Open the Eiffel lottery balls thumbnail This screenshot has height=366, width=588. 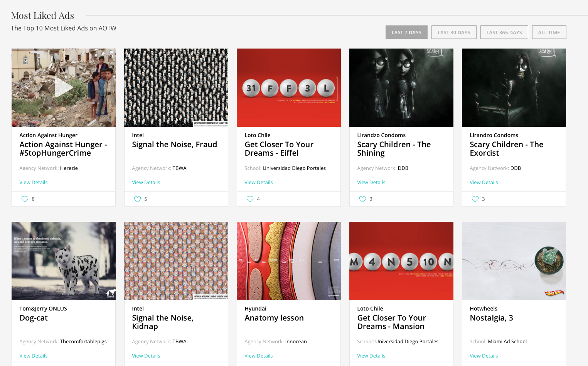pyautogui.click(x=289, y=87)
